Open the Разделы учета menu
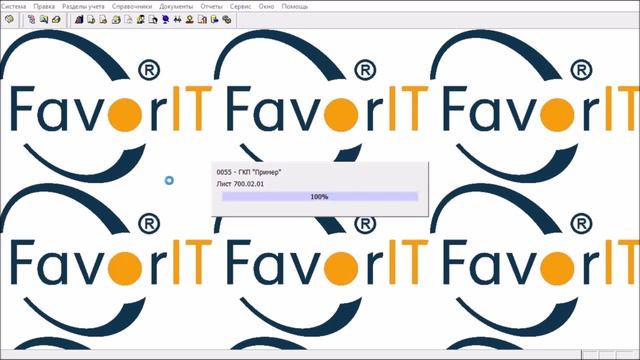The width and height of the screenshot is (640, 360). pos(83,7)
